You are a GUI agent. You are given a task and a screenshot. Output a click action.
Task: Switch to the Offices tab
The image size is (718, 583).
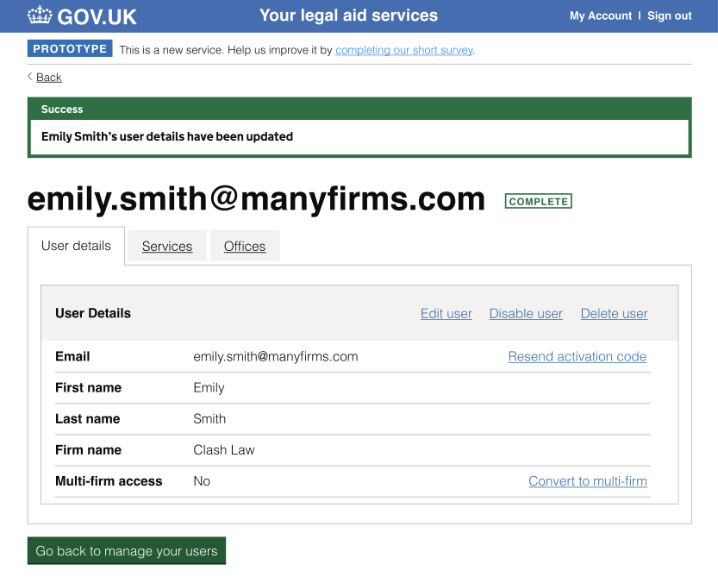click(245, 247)
